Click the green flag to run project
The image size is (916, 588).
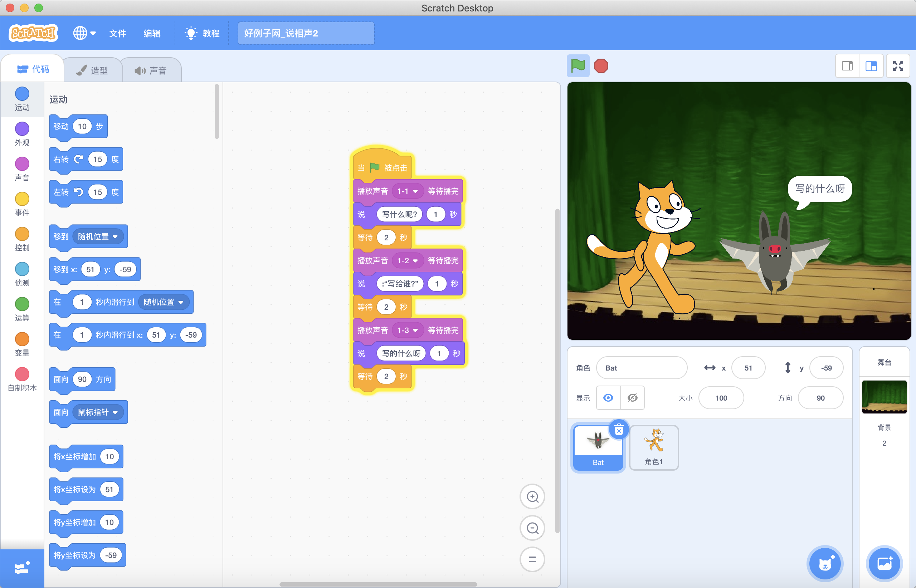coord(578,66)
